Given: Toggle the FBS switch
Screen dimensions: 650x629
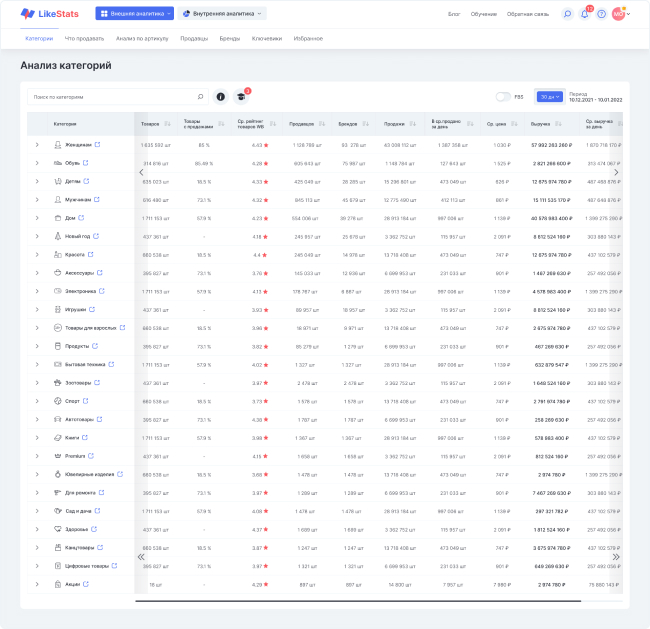Looking at the screenshot, I should coord(503,97).
